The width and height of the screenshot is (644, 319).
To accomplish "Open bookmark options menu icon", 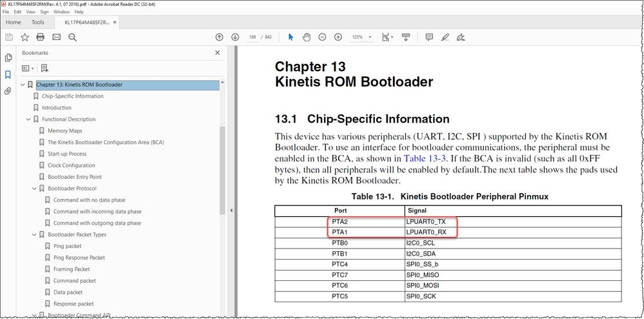I will click(28, 68).
